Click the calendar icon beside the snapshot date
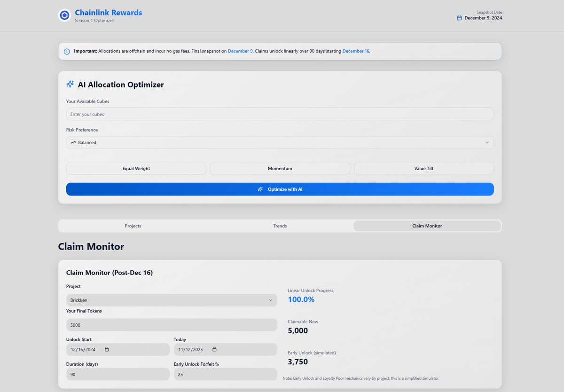Screen dimensions: 564x392 click(x=460, y=18)
